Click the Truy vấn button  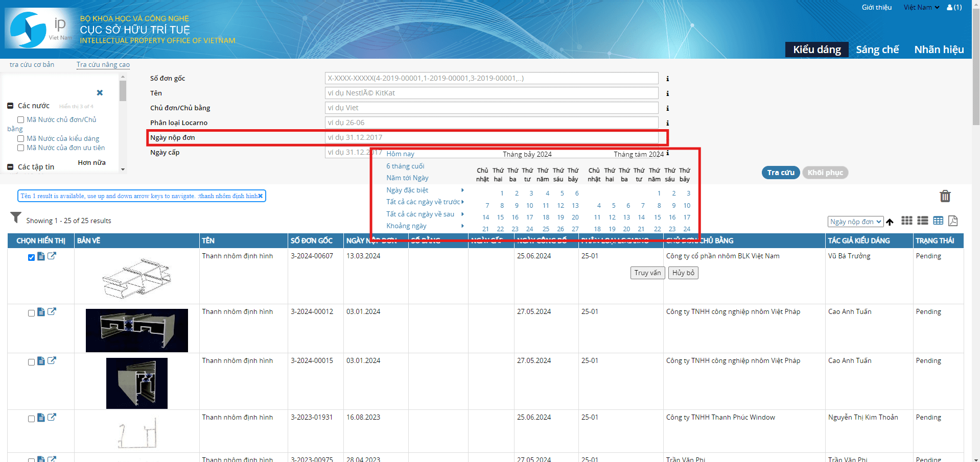tap(647, 273)
